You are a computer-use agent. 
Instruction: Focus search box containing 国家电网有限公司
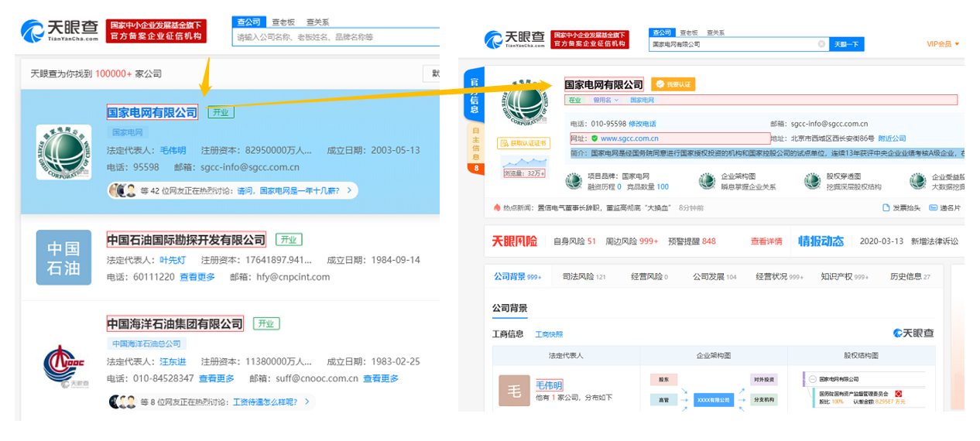[x=739, y=44]
